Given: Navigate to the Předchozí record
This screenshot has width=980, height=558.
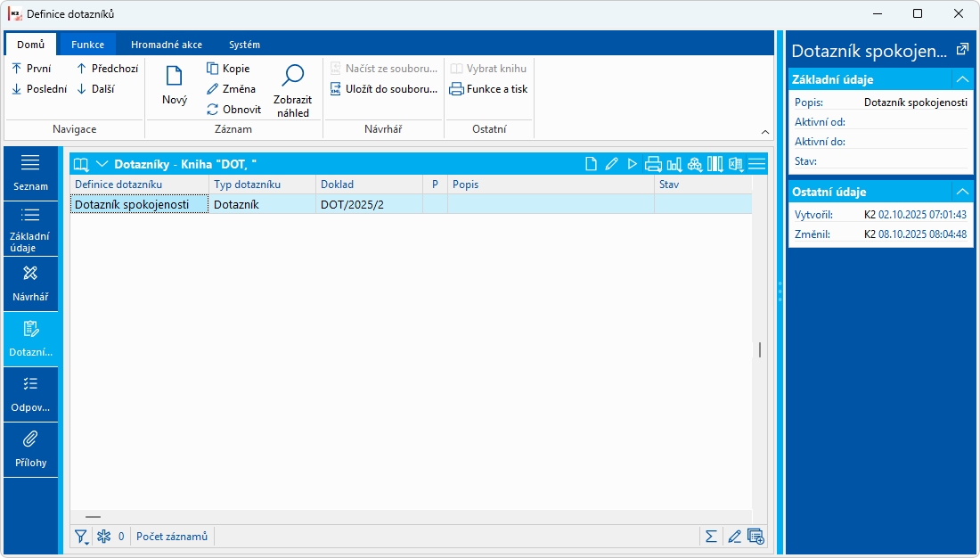Looking at the screenshot, I should [107, 68].
